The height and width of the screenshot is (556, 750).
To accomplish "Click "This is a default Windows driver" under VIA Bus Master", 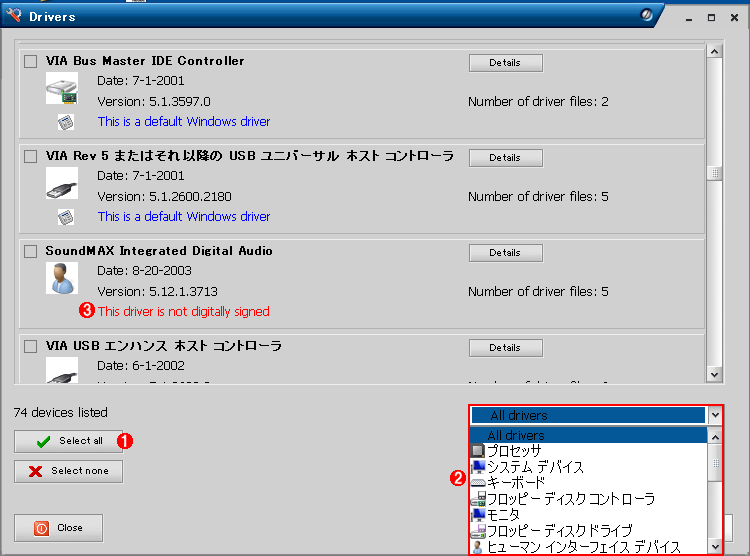I will click(184, 122).
